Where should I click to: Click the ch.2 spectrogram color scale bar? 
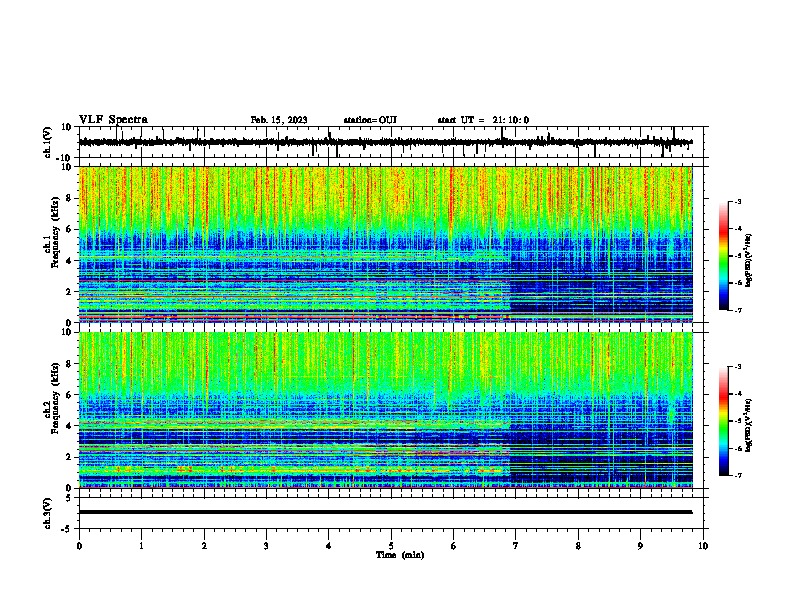pyautogui.click(x=724, y=421)
